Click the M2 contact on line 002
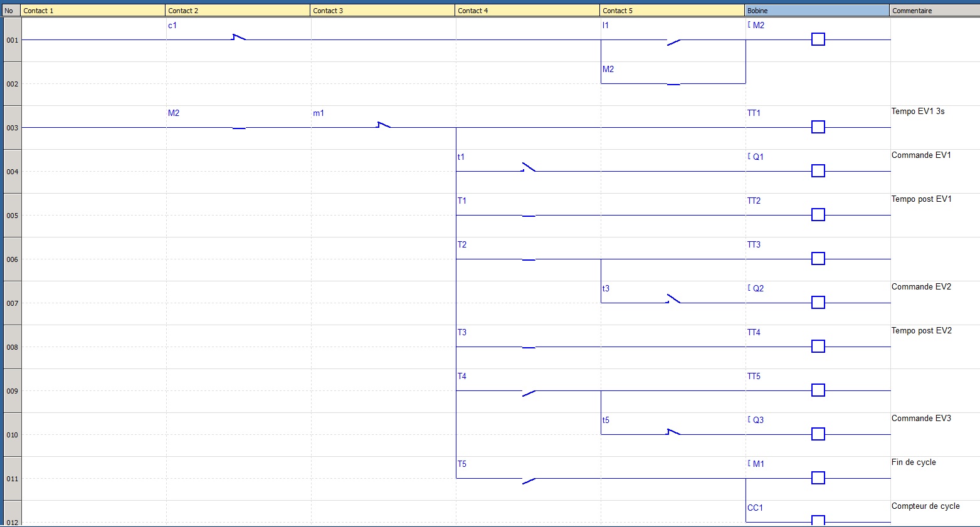 click(673, 83)
